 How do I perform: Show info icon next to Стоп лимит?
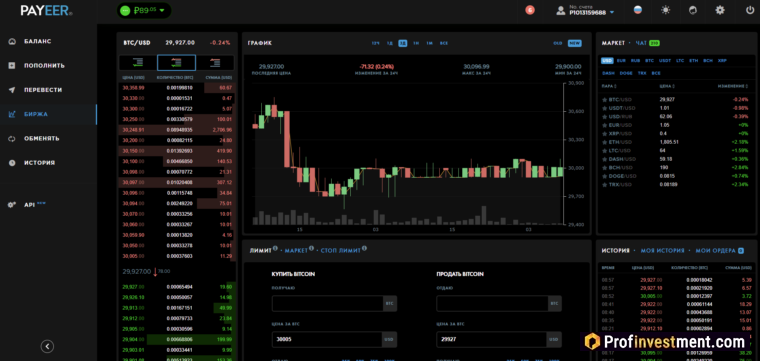[364, 249]
